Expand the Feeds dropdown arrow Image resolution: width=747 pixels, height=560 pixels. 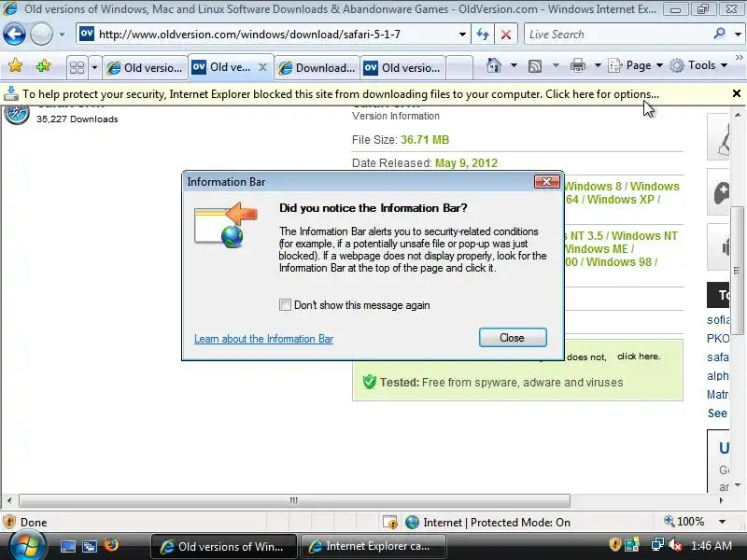[x=556, y=65]
